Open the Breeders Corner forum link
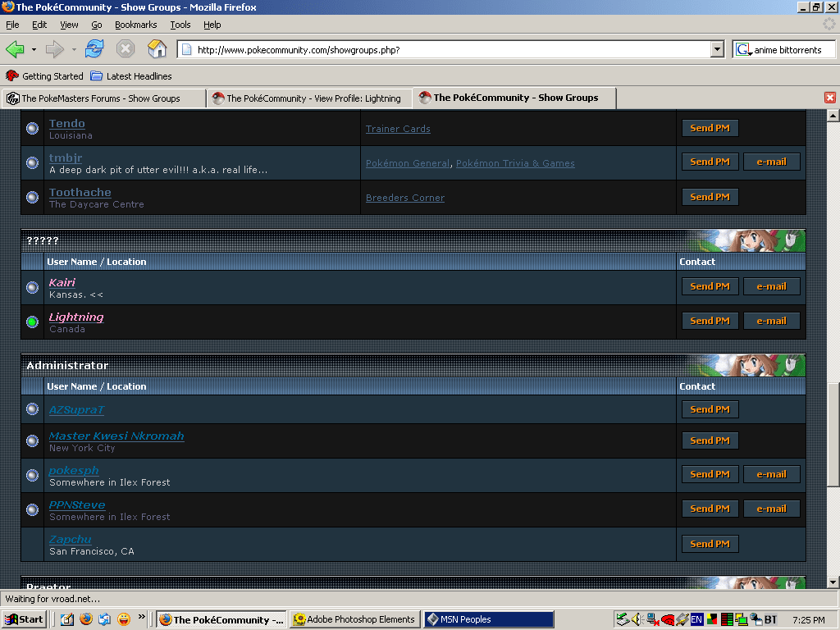Image resolution: width=840 pixels, height=630 pixels. (x=405, y=198)
